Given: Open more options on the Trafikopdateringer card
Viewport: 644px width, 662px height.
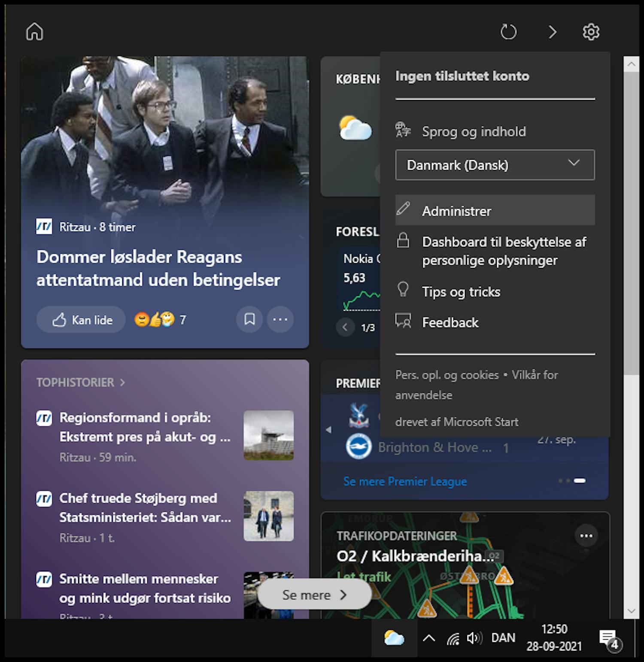Looking at the screenshot, I should click(x=586, y=535).
